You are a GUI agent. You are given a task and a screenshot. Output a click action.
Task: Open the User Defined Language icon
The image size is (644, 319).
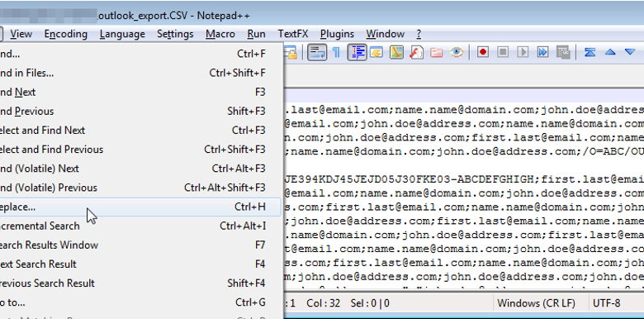pyautogui.click(x=376, y=52)
